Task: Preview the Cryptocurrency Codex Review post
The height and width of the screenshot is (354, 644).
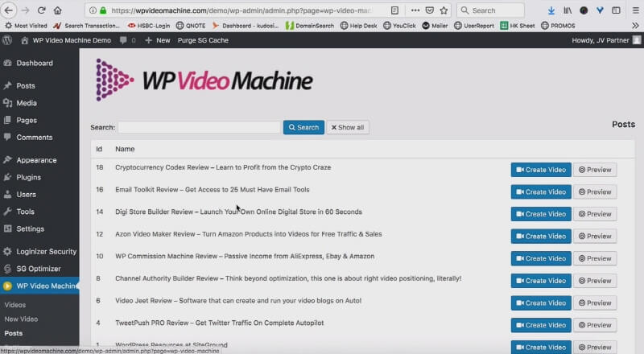Action: tap(595, 170)
